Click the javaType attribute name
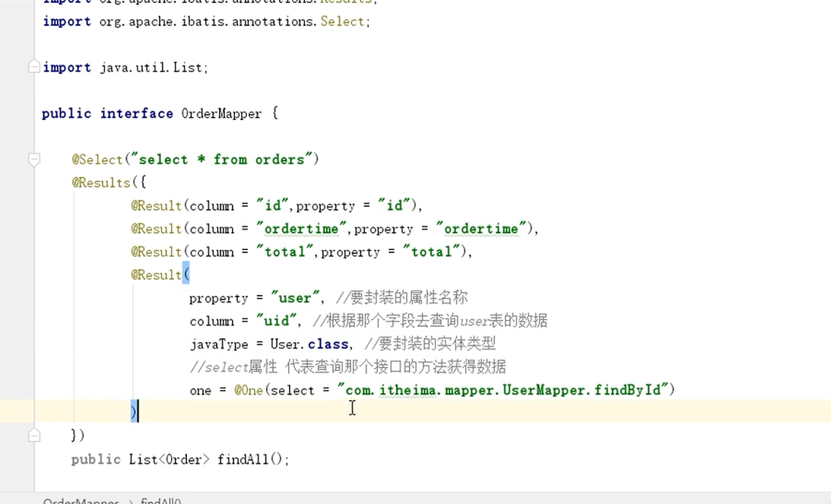The height and width of the screenshot is (504, 831). (219, 344)
